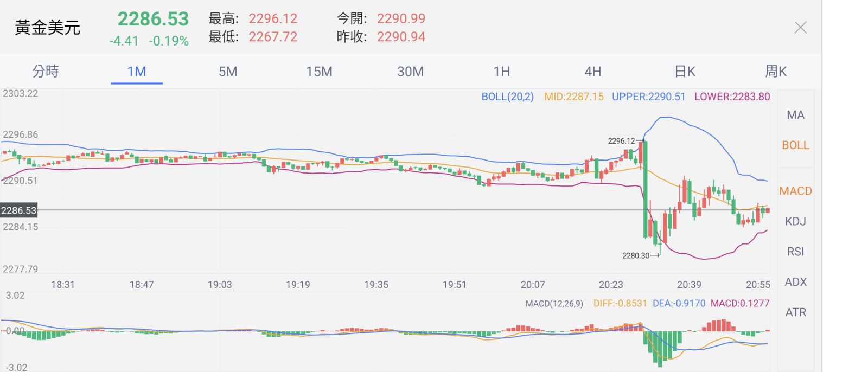
Task: Enable the MA indicator overlay
Action: click(795, 115)
